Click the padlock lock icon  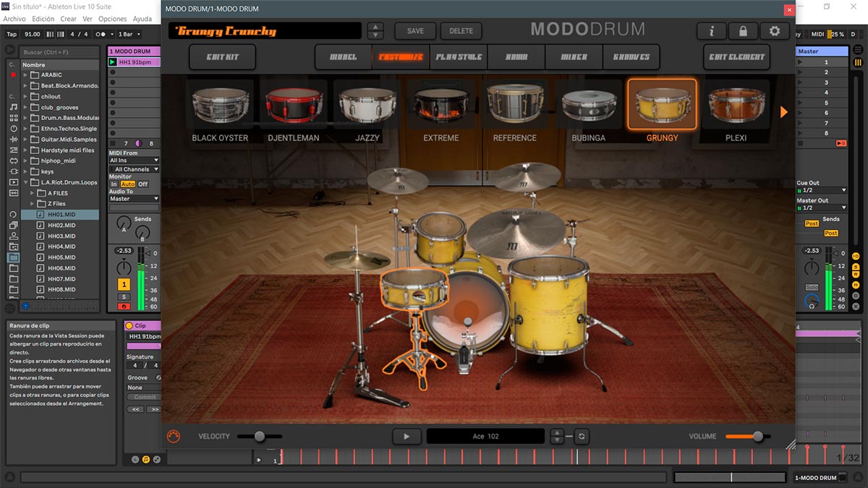coord(743,31)
